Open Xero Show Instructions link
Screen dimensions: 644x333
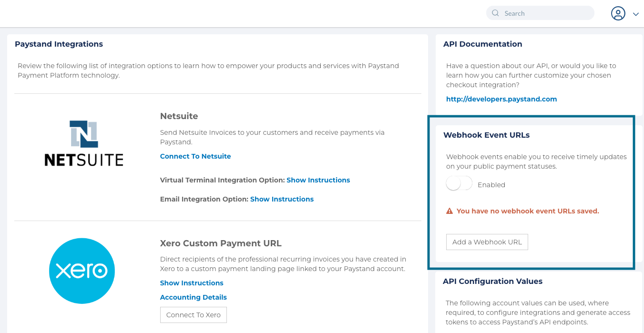[192, 283]
